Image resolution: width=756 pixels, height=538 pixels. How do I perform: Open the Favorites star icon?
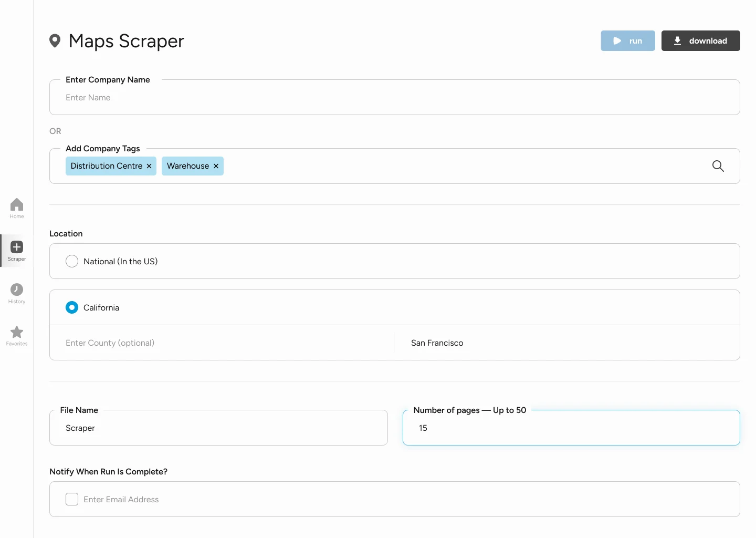17,336
